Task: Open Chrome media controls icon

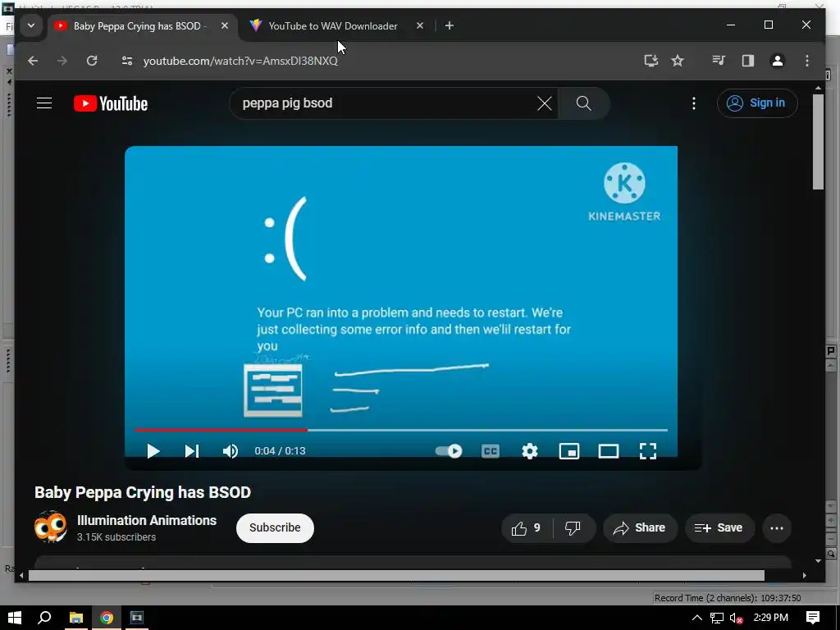Action: click(719, 61)
